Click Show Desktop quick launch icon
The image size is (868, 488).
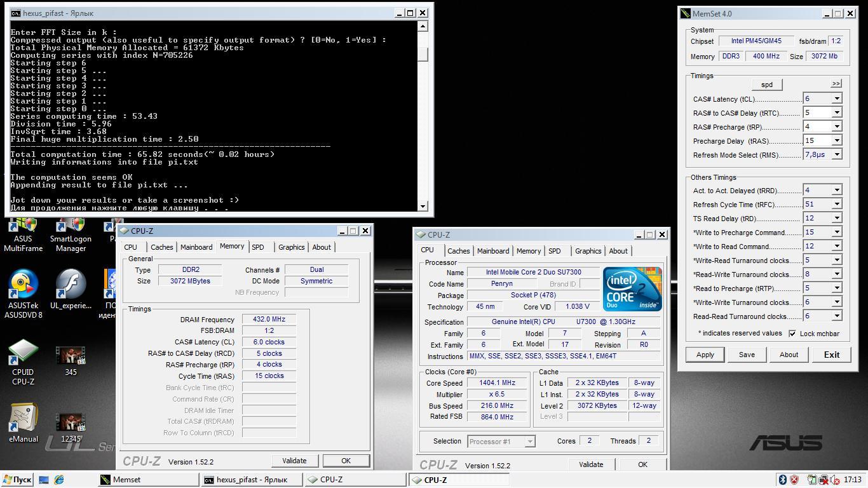pos(44,480)
